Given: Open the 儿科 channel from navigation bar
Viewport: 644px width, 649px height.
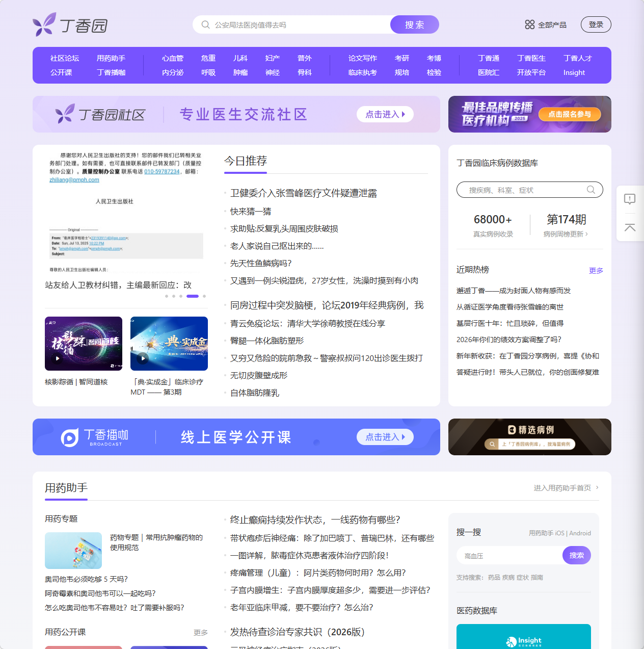Looking at the screenshot, I should [240, 58].
